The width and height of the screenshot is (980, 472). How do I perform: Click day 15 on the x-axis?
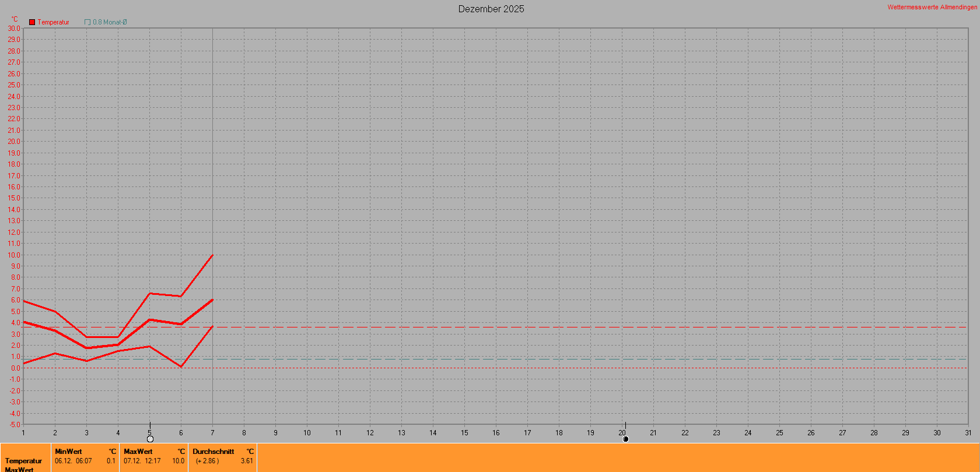click(464, 432)
